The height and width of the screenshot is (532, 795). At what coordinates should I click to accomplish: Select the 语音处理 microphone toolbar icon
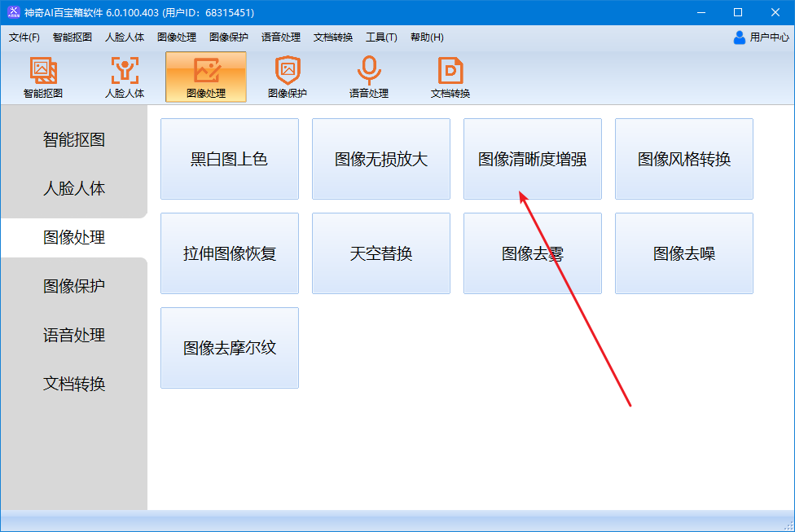point(369,77)
